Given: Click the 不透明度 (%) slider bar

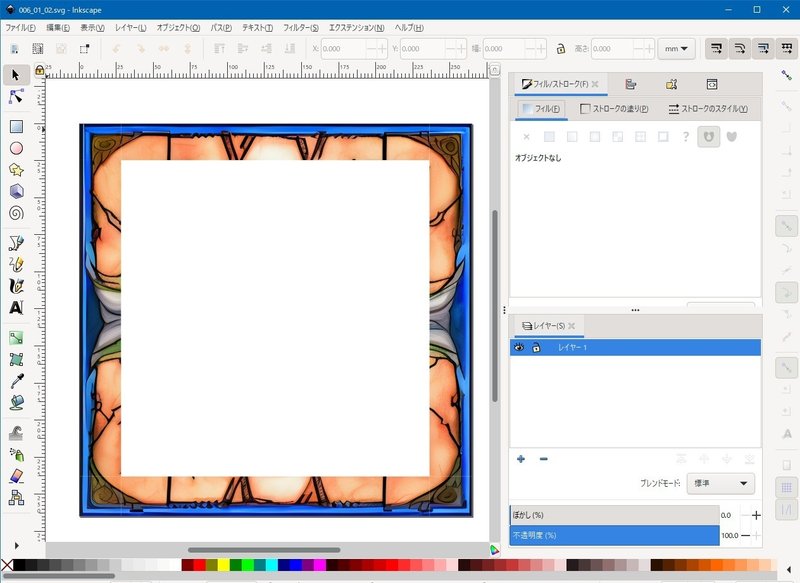Looking at the screenshot, I should point(615,536).
